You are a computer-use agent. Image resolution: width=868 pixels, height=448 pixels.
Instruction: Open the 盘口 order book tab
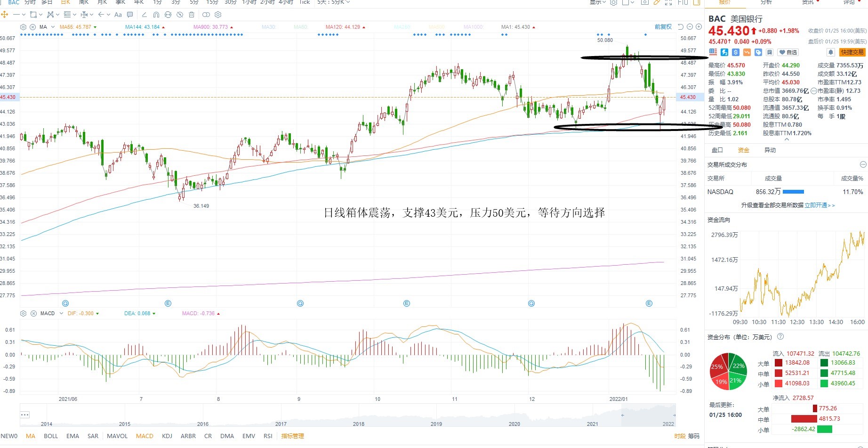pos(717,150)
